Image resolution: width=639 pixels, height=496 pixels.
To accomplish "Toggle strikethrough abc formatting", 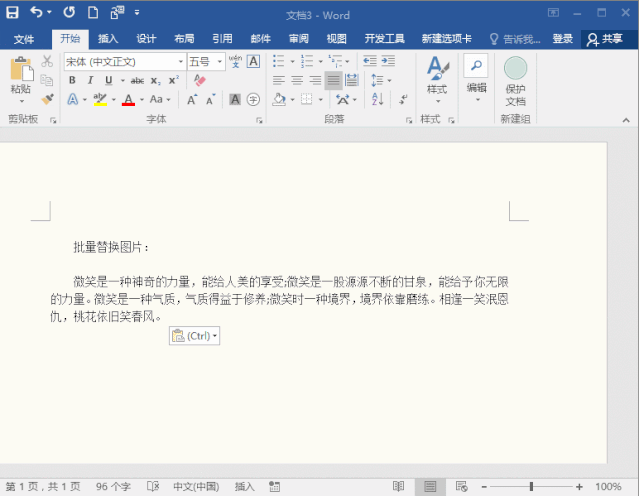I will 137,80.
